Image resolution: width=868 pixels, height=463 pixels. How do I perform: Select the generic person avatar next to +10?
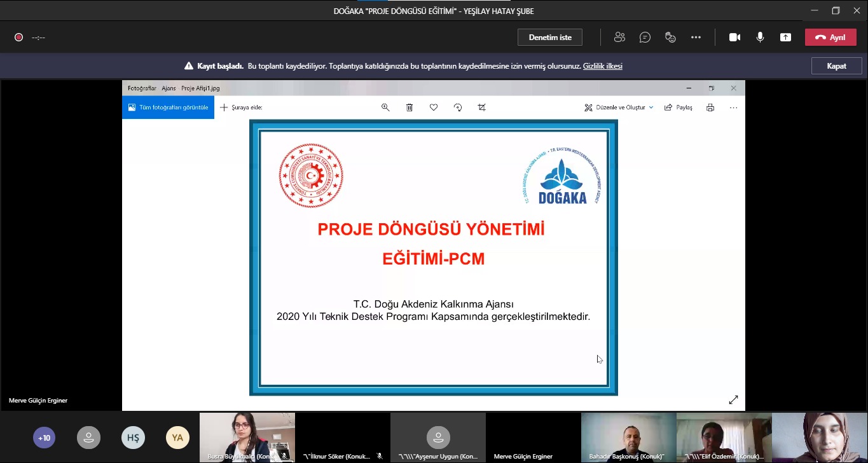coord(88,438)
